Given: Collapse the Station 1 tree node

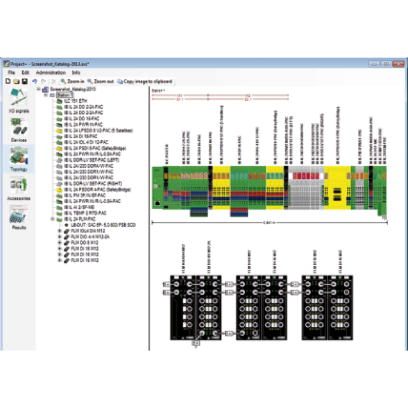Looking at the screenshot, I should pos(46,95).
